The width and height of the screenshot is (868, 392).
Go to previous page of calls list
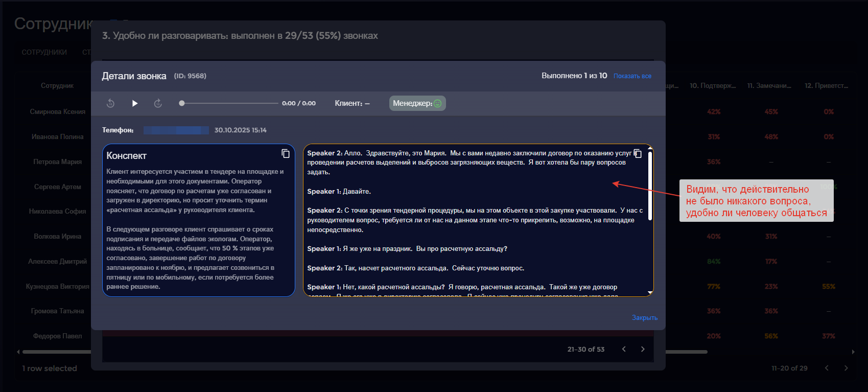(624, 349)
